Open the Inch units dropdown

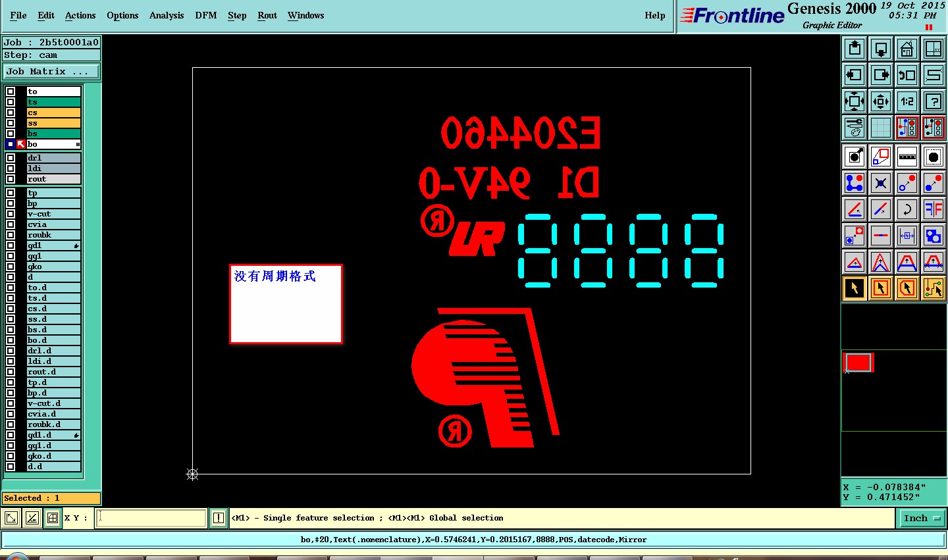[922, 519]
